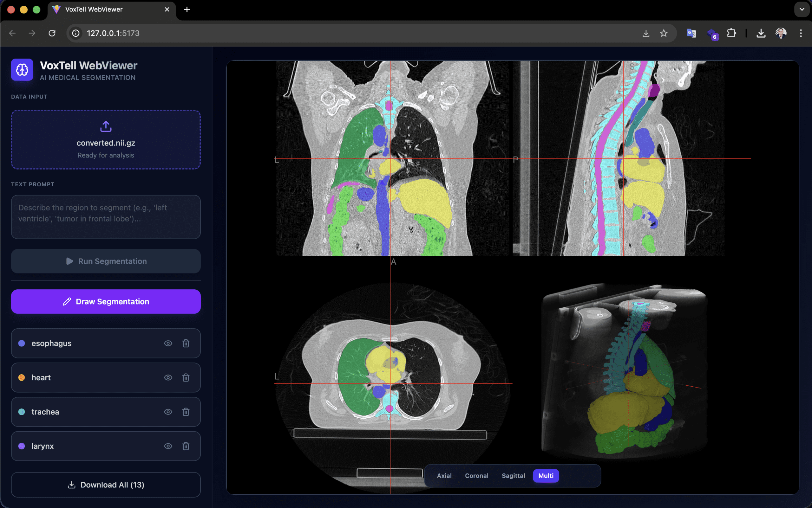The width and height of the screenshot is (812, 508).
Task: Delete the heart segmentation with trash icon
Action: 186,377
